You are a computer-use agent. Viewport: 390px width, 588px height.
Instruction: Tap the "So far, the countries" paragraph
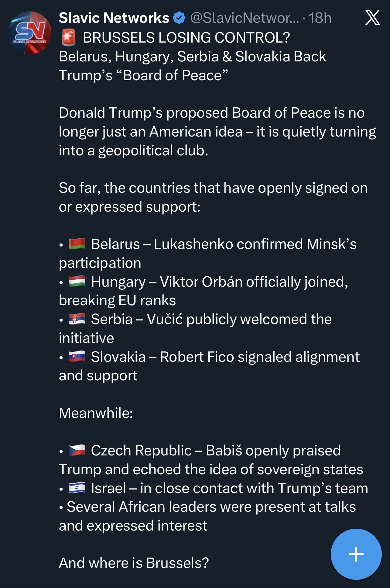point(213,197)
